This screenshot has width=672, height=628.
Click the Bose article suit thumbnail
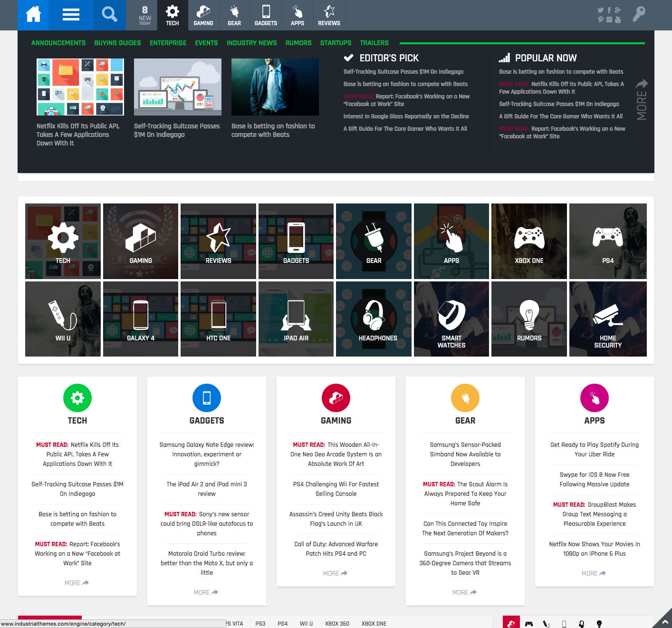(x=275, y=87)
